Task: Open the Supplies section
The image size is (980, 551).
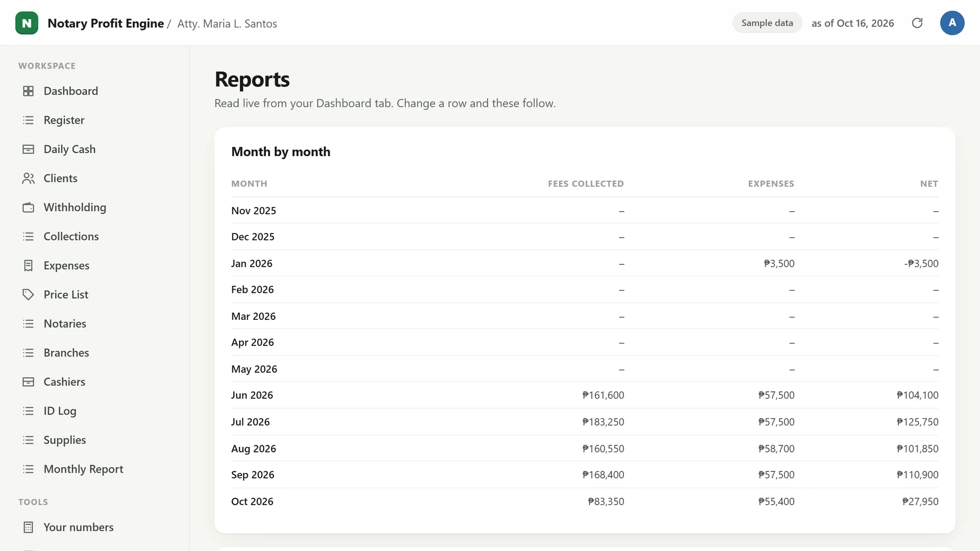Action: tap(65, 440)
